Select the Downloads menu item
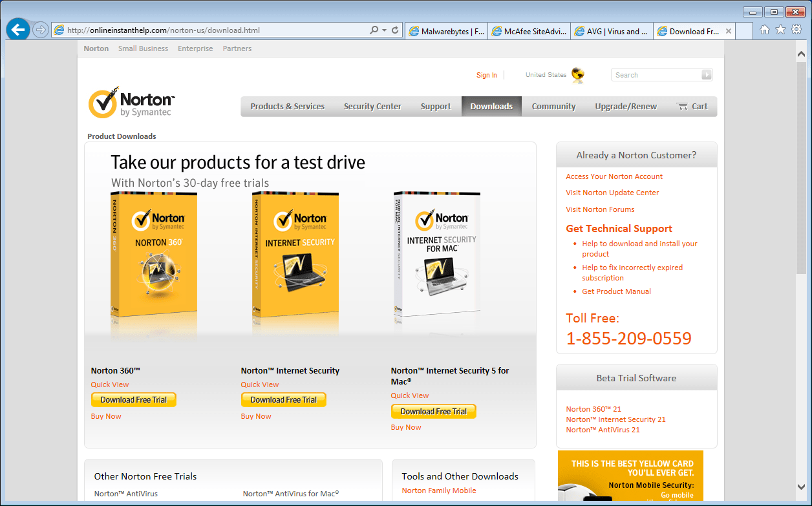The width and height of the screenshot is (812, 506). pos(491,107)
